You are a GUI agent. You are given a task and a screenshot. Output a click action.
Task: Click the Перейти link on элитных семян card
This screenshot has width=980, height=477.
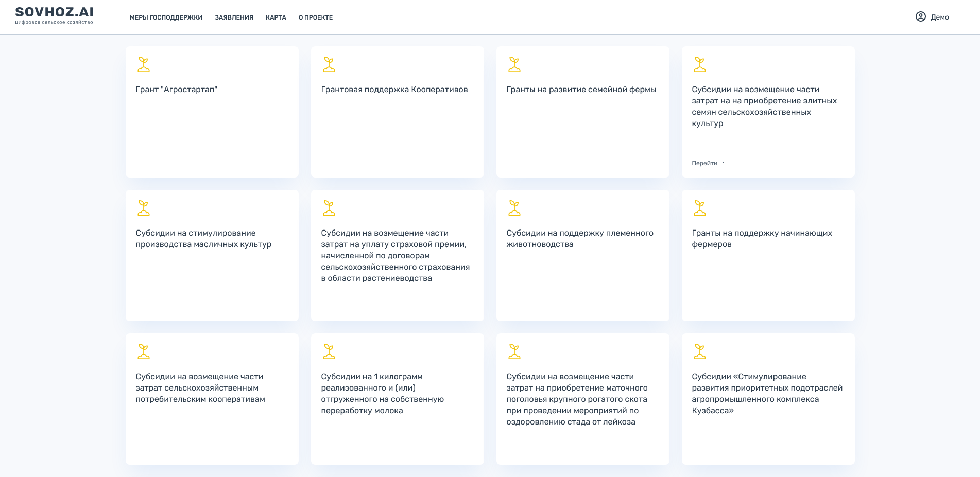(704, 163)
